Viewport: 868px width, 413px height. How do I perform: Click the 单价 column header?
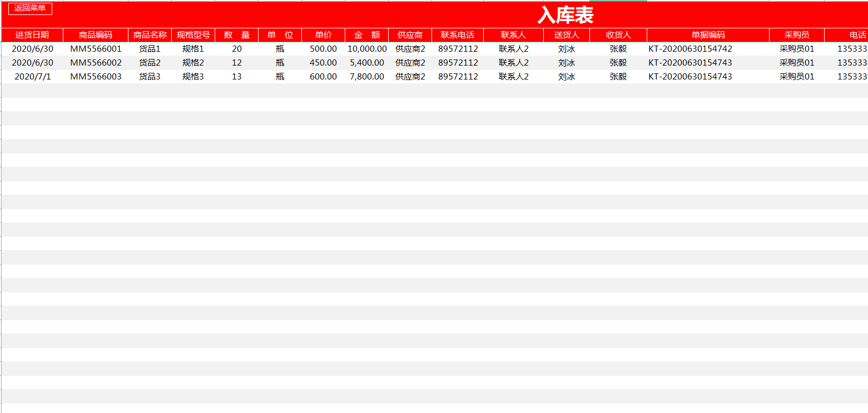pyautogui.click(x=321, y=34)
